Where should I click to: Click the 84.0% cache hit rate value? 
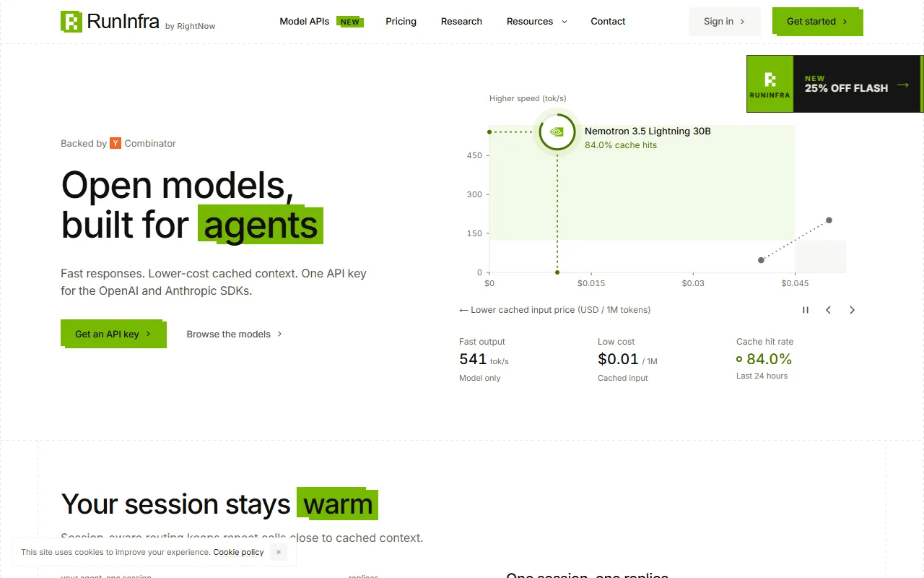[x=764, y=359]
